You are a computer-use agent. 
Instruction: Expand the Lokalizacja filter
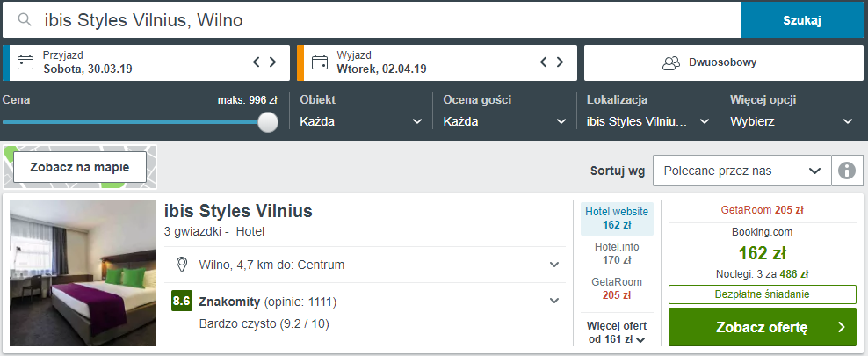point(648,121)
